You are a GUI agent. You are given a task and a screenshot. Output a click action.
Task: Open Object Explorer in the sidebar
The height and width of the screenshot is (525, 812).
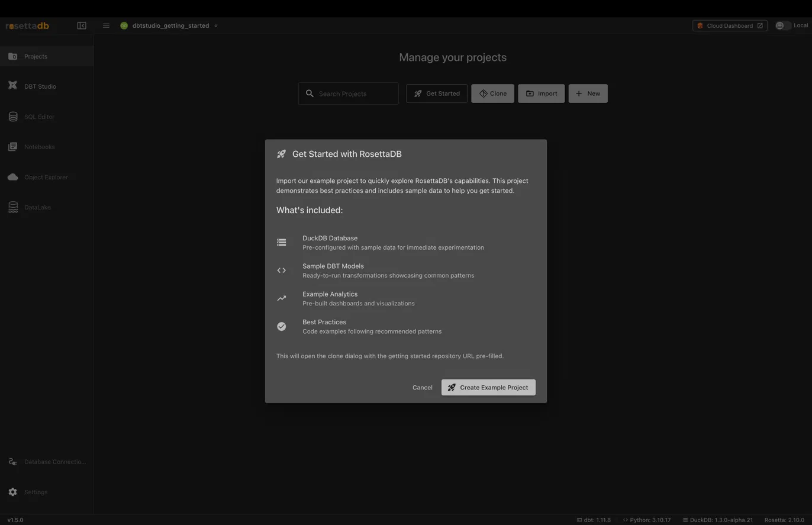coord(47,177)
